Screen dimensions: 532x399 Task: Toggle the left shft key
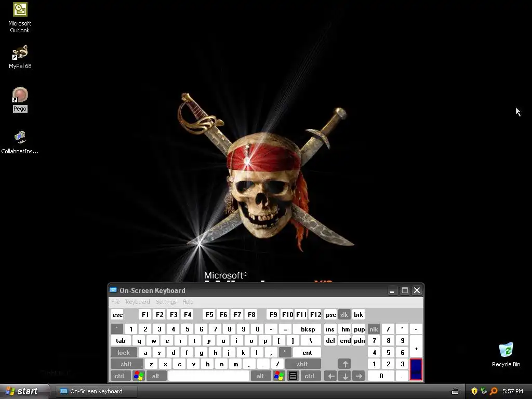pos(127,364)
